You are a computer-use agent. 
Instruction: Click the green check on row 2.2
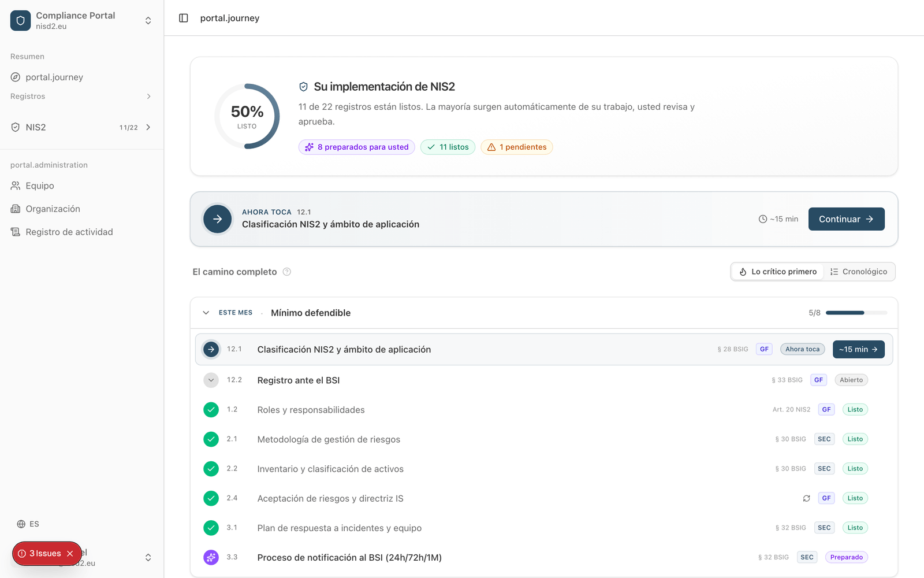[x=211, y=469]
